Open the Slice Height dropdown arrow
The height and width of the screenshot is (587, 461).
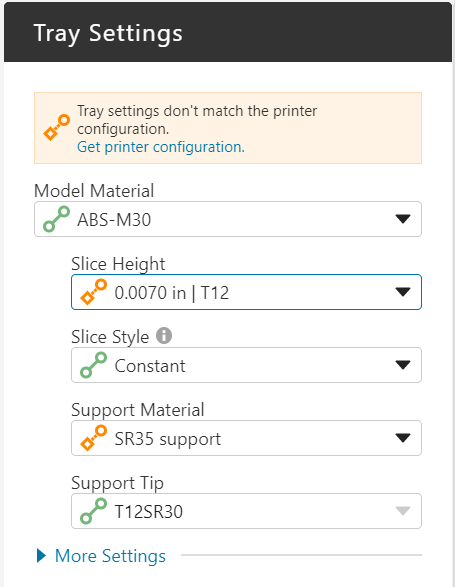pos(403,292)
